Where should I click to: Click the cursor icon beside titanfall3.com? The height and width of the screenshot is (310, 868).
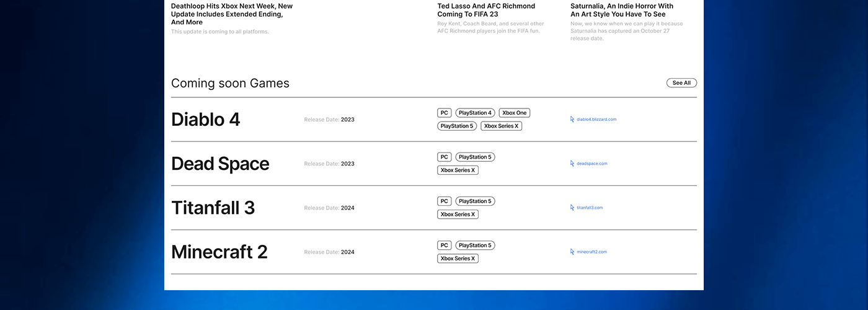coord(572,208)
